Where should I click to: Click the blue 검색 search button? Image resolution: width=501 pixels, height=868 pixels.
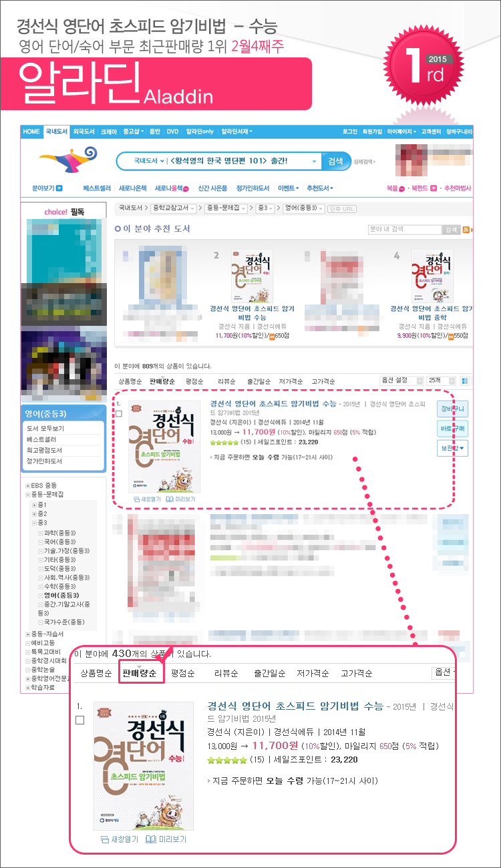coord(335,161)
